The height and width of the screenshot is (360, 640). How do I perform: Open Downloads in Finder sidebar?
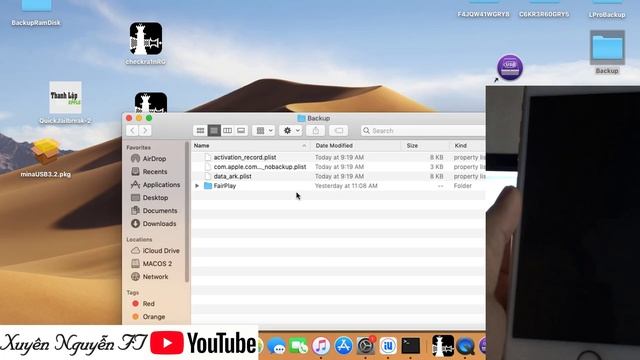(159, 224)
